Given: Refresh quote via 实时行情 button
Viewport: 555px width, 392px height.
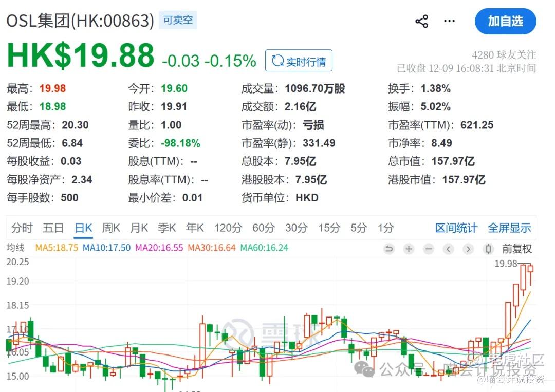Looking at the screenshot, I should tap(299, 61).
